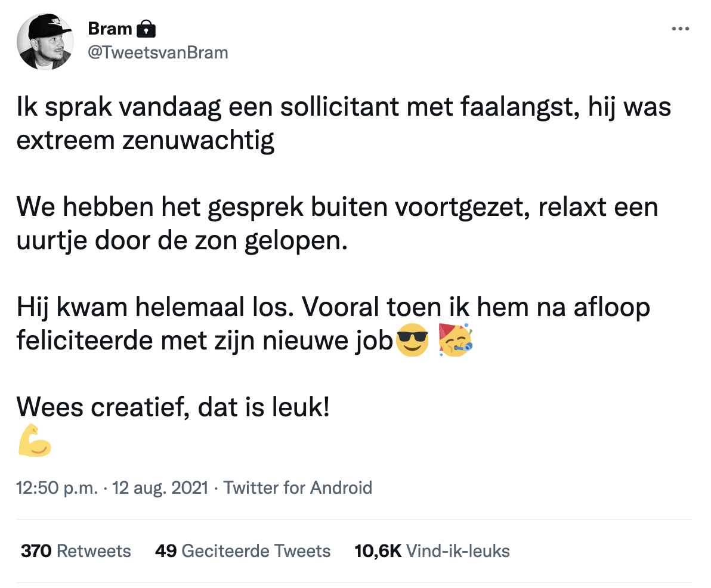Open the 49 Geciteerde Tweets list

(242, 550)
